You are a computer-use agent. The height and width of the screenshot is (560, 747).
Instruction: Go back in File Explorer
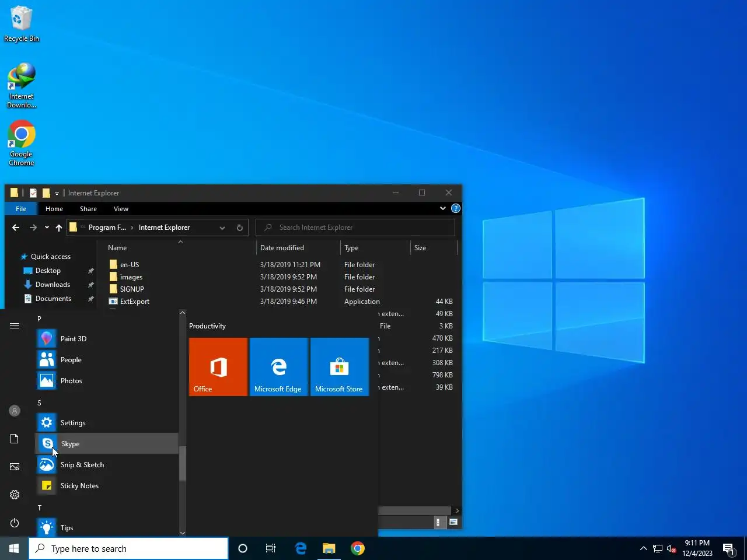pos(16,228)
